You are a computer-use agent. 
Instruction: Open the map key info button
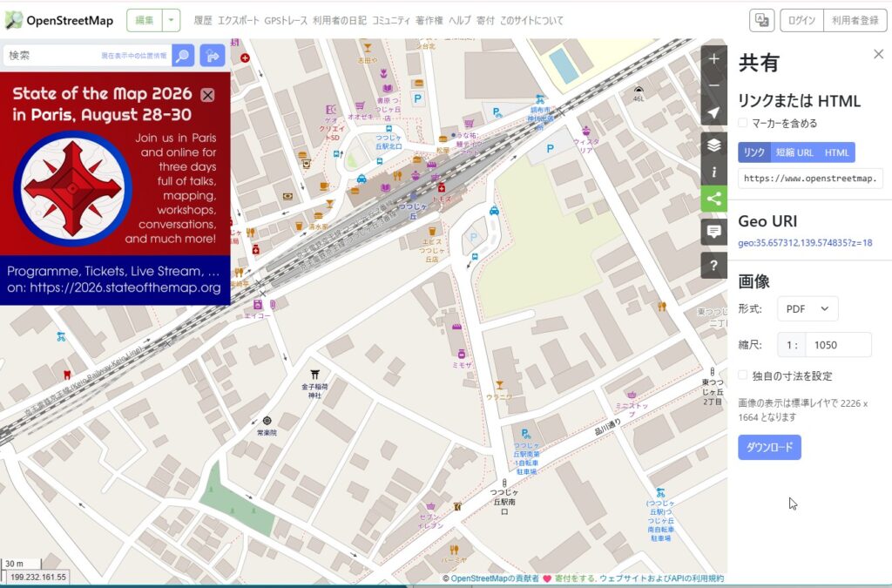[x=714, y=172]
